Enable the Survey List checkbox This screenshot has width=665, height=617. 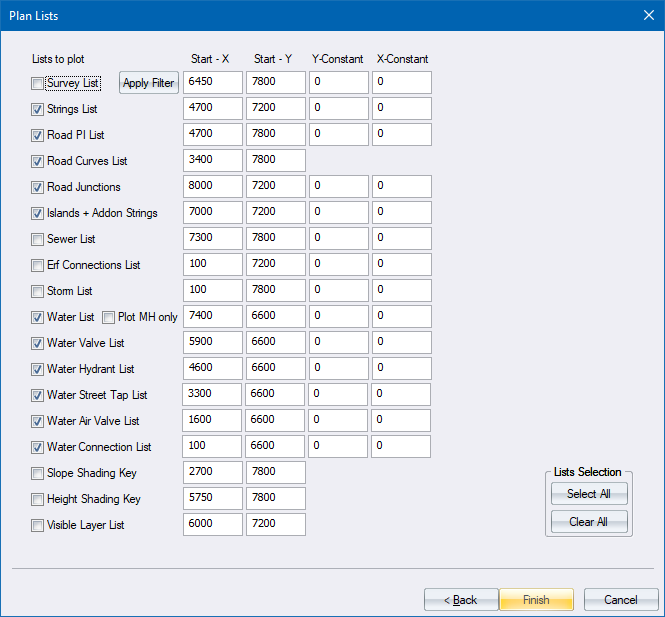(38, 84)
